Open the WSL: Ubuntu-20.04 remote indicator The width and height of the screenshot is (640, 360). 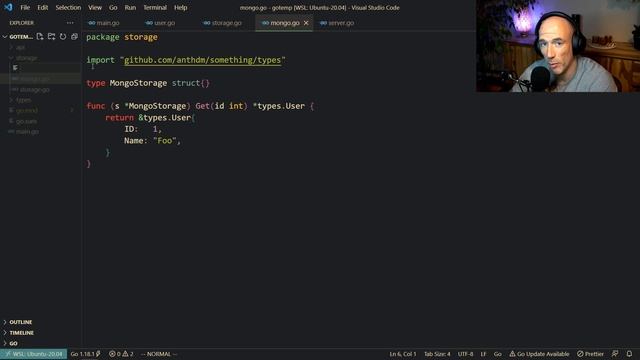[x=33, y=354]
